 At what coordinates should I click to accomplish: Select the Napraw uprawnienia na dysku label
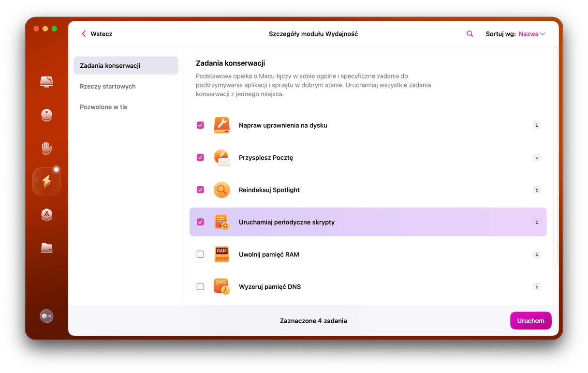[x=283, y=125]
